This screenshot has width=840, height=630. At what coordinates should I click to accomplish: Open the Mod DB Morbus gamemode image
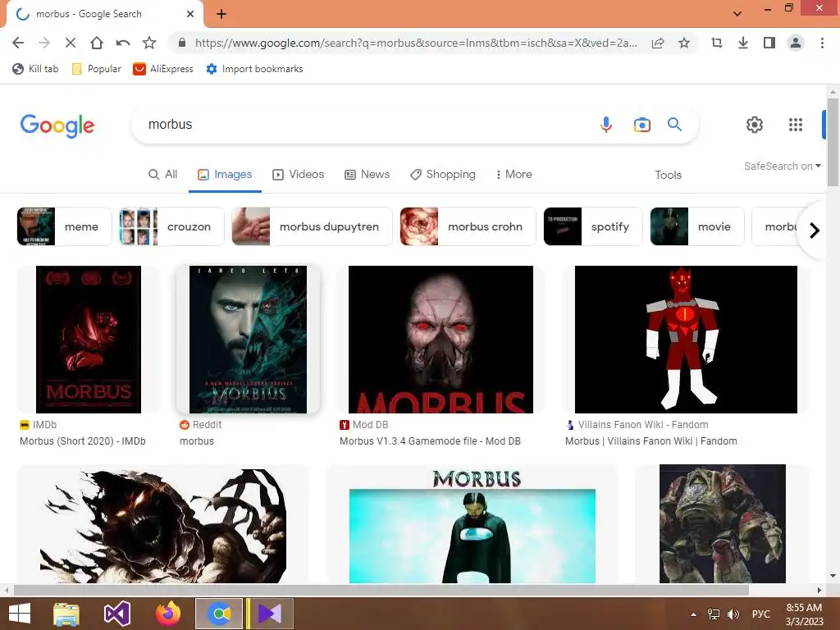(x=441, y=340)
